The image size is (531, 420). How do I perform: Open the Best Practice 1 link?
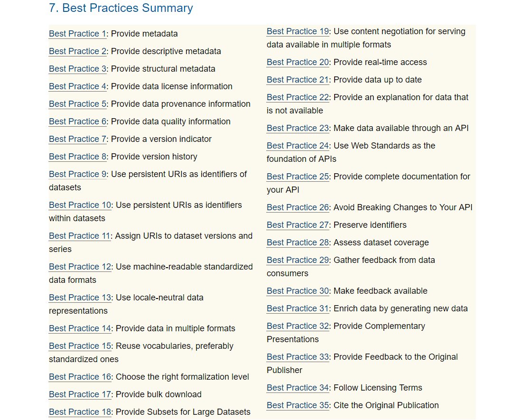77,34
